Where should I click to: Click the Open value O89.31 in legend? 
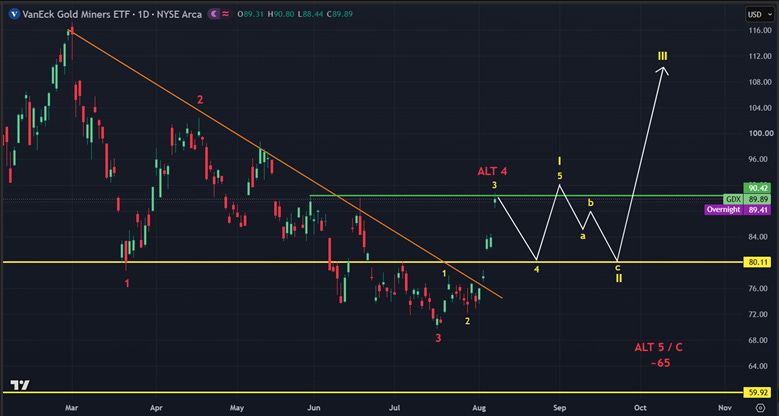click(251, 14)
